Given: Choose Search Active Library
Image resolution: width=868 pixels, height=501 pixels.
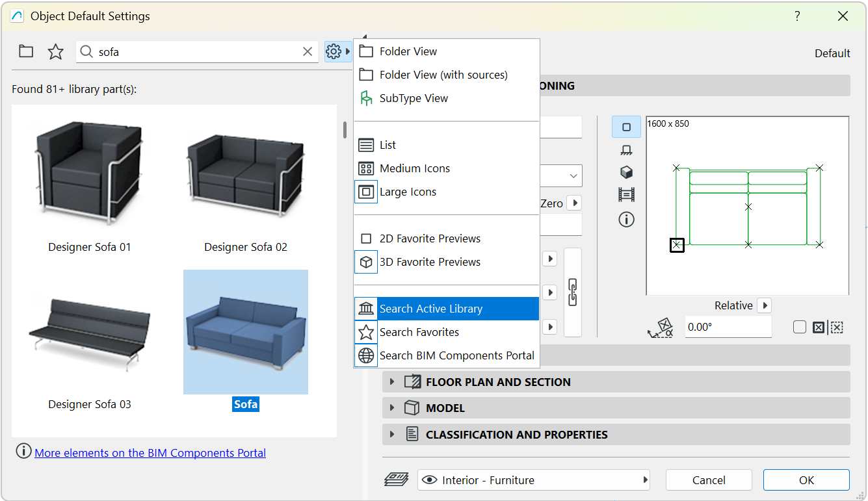Looking at the screenshot, I should point(447,309).
